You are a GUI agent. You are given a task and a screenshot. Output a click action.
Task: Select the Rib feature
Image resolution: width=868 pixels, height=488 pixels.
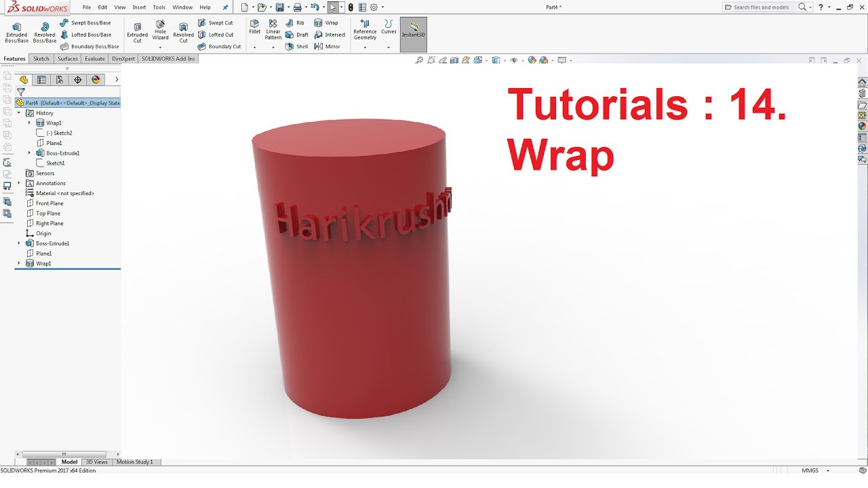(x=295, y=23)
